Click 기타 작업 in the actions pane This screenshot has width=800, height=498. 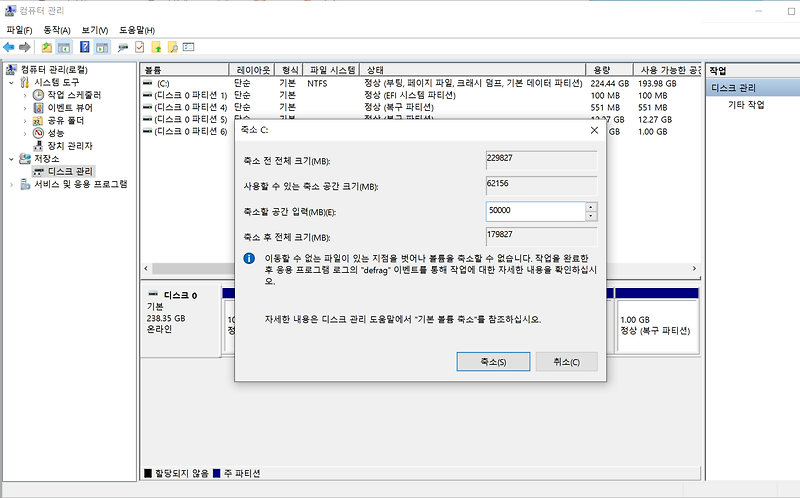[x=746, y=105]
